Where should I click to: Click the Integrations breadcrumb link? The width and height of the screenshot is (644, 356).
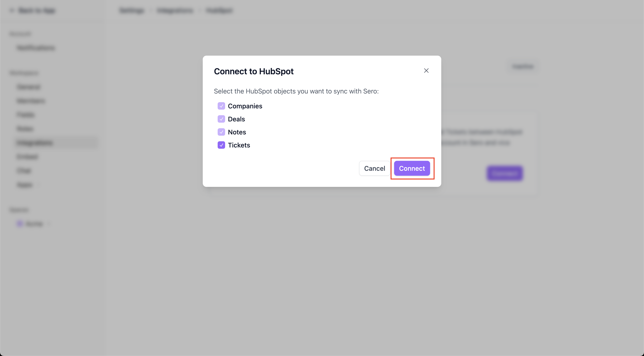[175, 10]
